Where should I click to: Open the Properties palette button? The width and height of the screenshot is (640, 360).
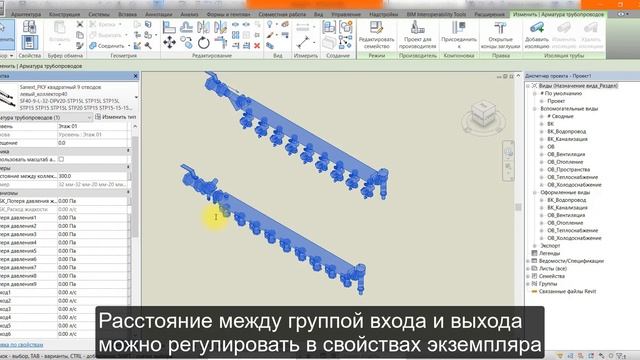click(x=29, y=42)
